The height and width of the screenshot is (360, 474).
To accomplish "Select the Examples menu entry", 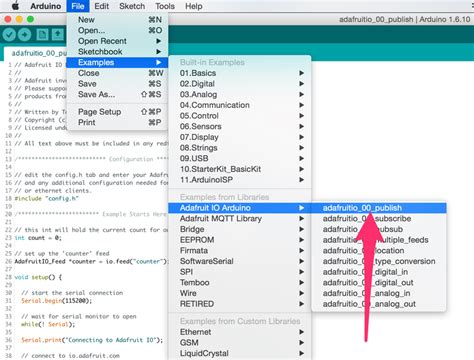I will tap(117, 62).
